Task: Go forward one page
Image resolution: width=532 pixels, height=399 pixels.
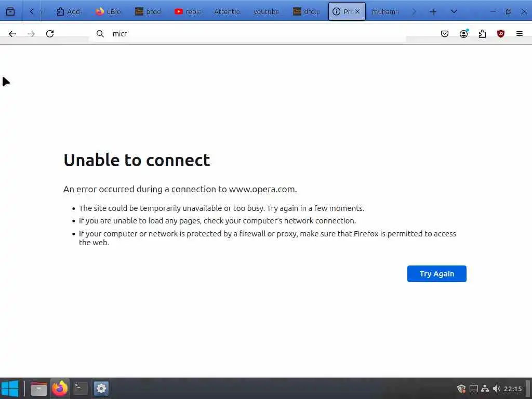Action: (x=31, y=34)
